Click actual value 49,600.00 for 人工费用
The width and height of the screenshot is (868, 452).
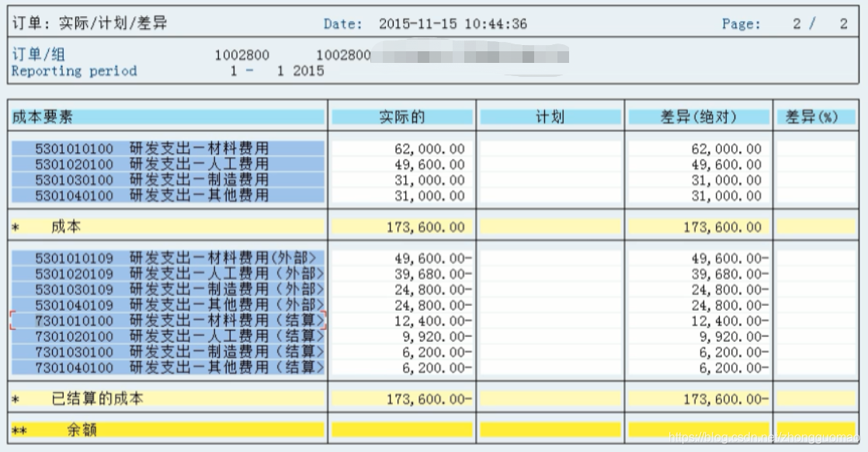tap(429, 164)
